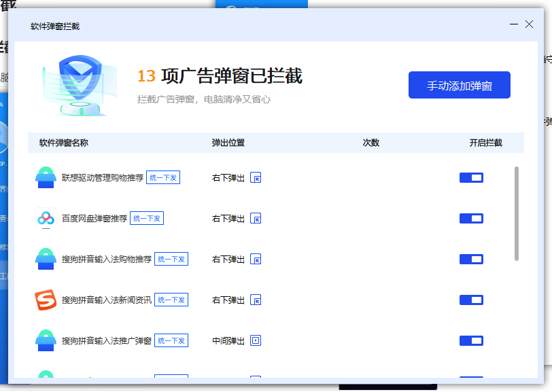This screenshot has height=392, width=552.
Task: Turn off 搜狗拼音输入法购物推荐 blocking switch
Action: point(471,260)
